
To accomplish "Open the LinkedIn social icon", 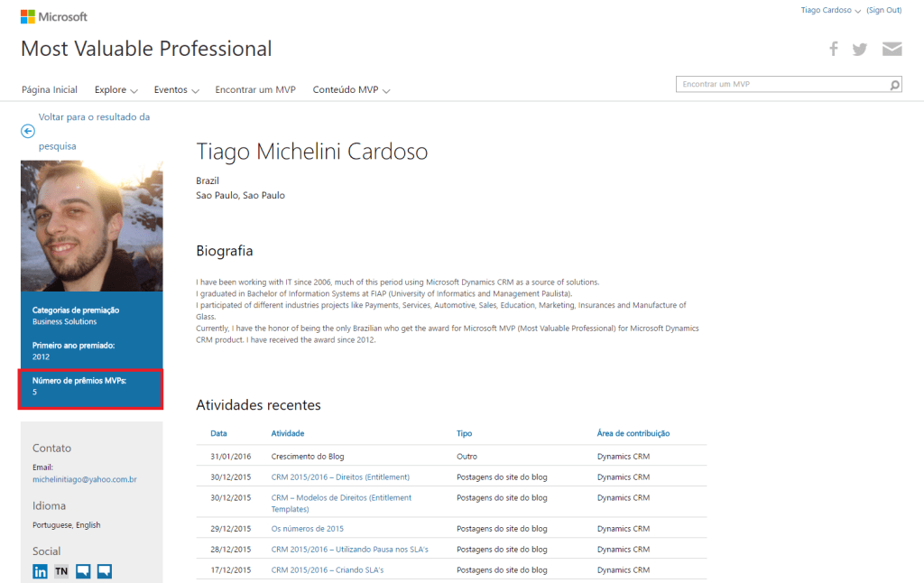I will (x=40, y=570).
